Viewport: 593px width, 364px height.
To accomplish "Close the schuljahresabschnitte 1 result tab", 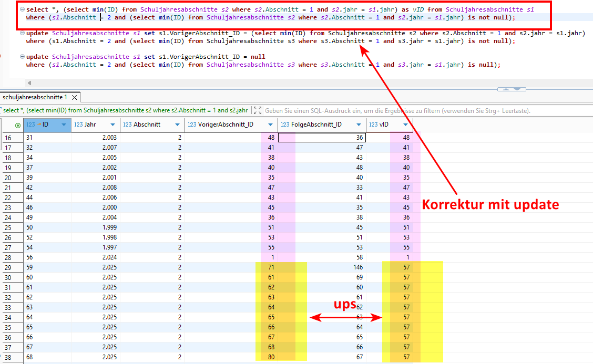I will [75, 98].
